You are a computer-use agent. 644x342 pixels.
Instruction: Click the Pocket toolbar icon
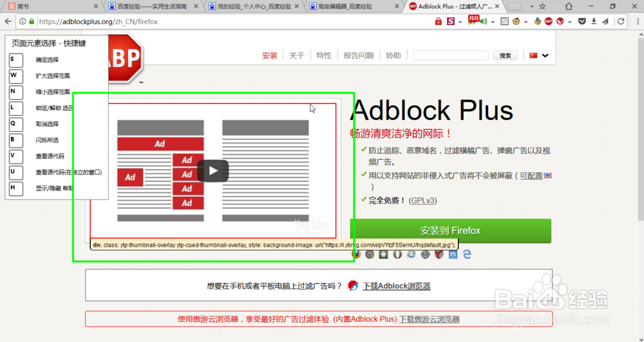click(x=582, y=21)
